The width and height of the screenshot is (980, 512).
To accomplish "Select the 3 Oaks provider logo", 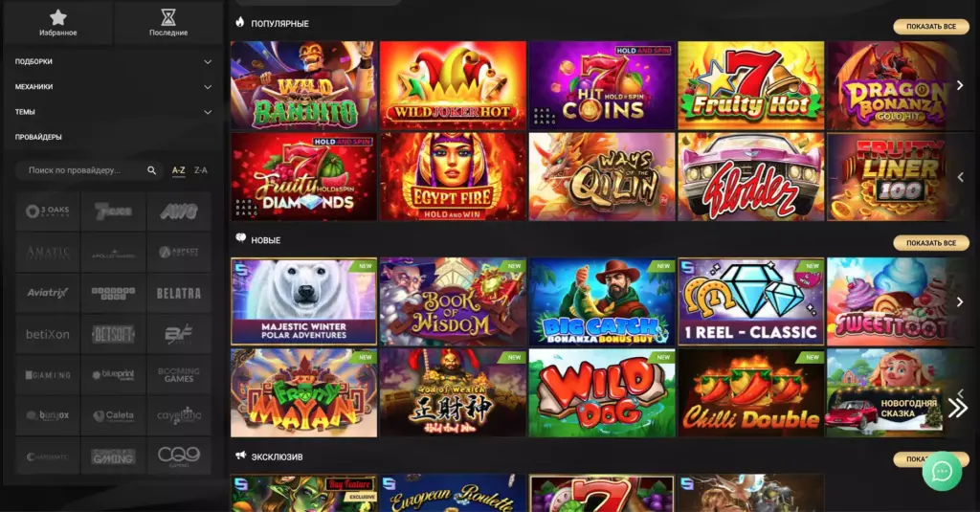I will click(x=48, y=211).
